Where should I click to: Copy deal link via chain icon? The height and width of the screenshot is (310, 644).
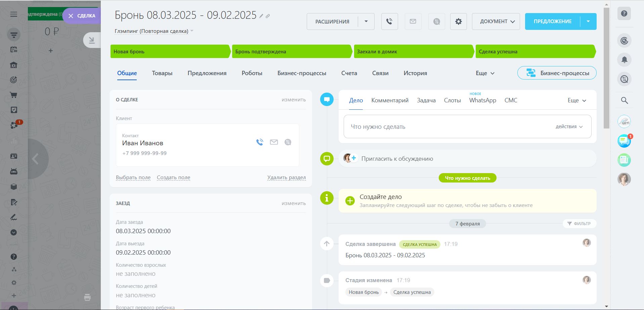pos(268,16)
